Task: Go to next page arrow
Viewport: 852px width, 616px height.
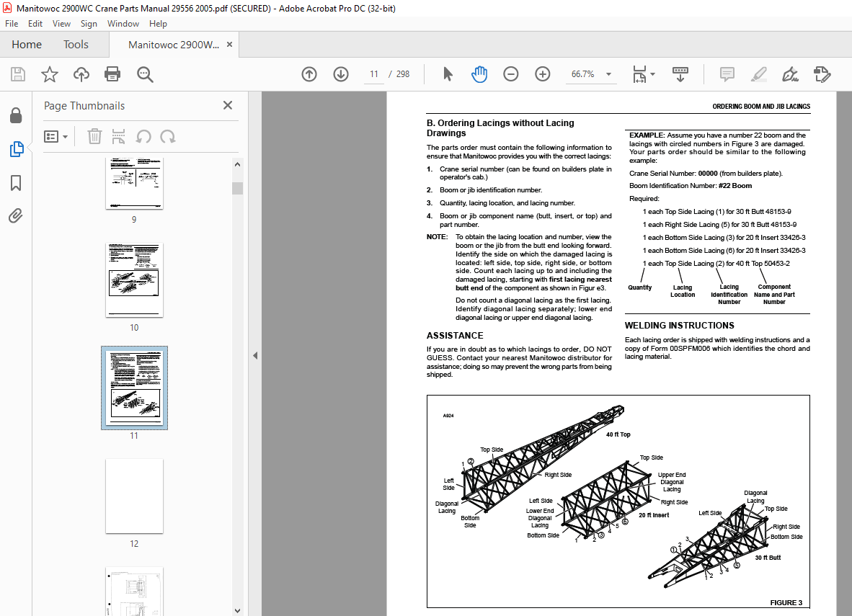Action: [x=341, y=74]
